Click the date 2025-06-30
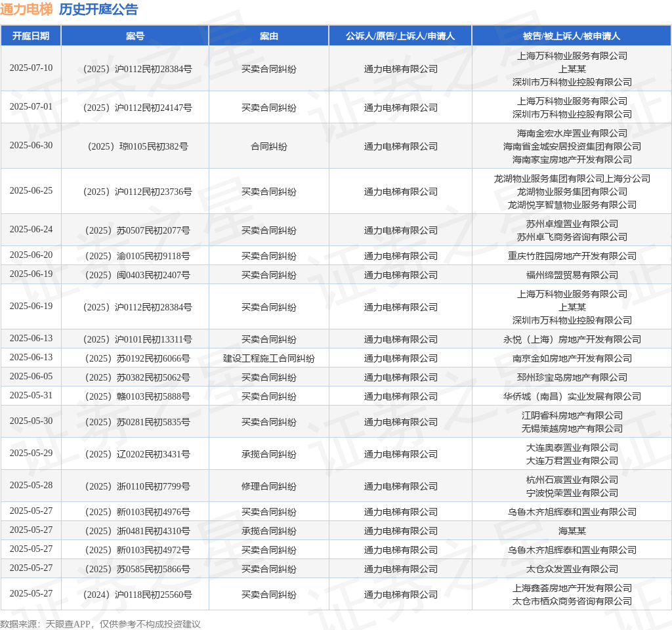The width and height of the screenshot is (672, 630). [31, 145]
